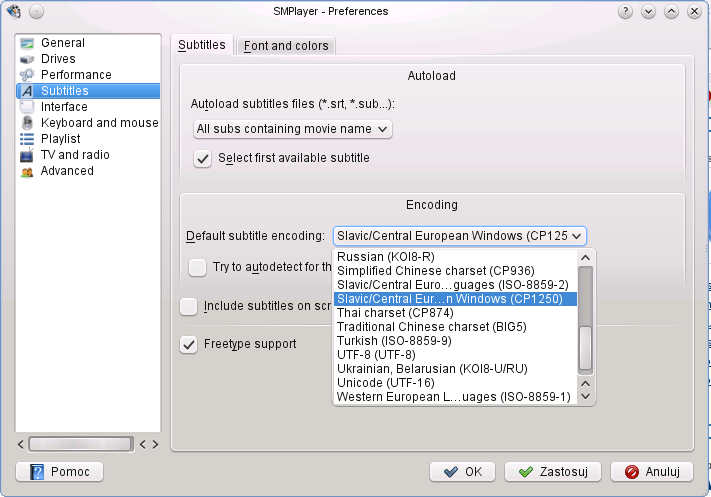Disable Freetype support checkbox
This screenshot has width=711, height=497.
coord(188,344)
